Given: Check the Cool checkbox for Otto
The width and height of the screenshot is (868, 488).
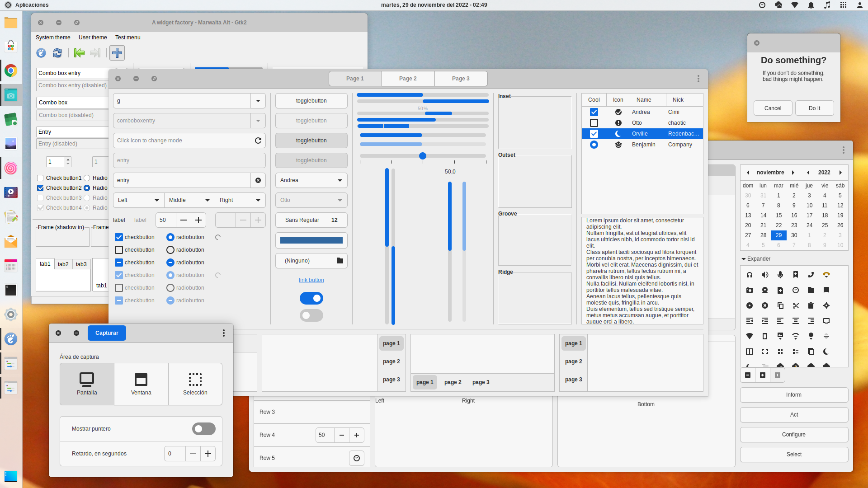Looking at the screenshot, I should coord(594,122).
